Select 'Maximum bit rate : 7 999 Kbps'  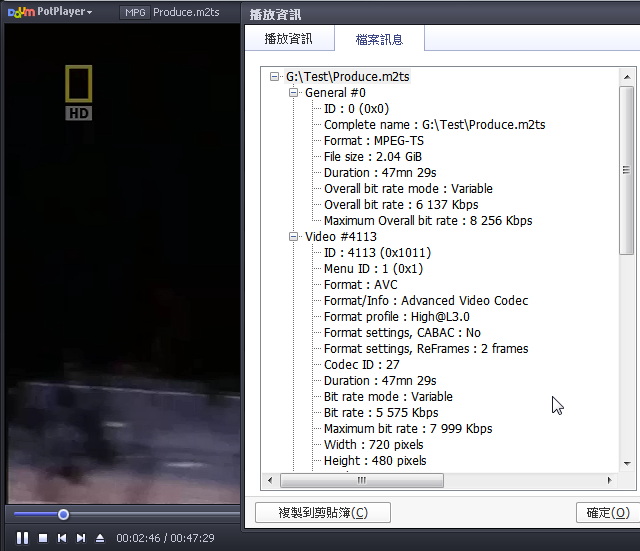pyautogui.click(x=408, y=429)
